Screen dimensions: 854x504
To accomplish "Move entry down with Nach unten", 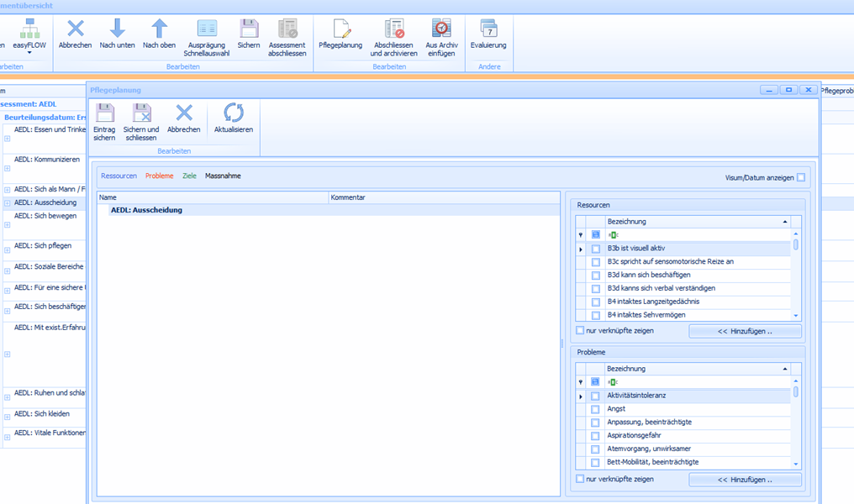I will (117, 29).
